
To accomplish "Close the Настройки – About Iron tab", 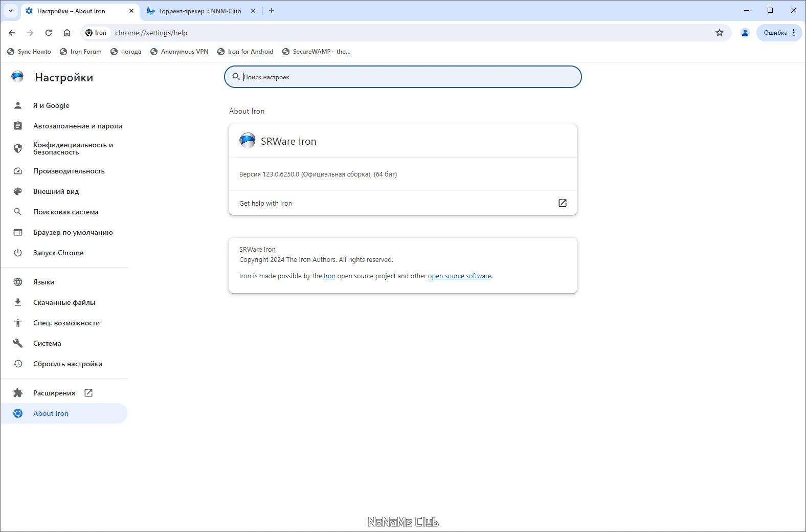I will (131, 11).
